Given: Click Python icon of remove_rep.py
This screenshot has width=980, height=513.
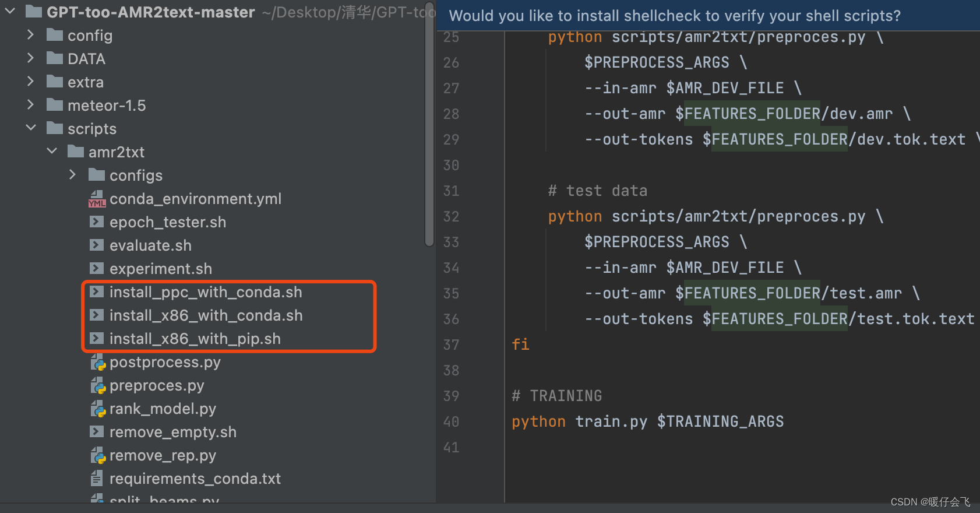Looking at the screenshot, I should 98,456.
